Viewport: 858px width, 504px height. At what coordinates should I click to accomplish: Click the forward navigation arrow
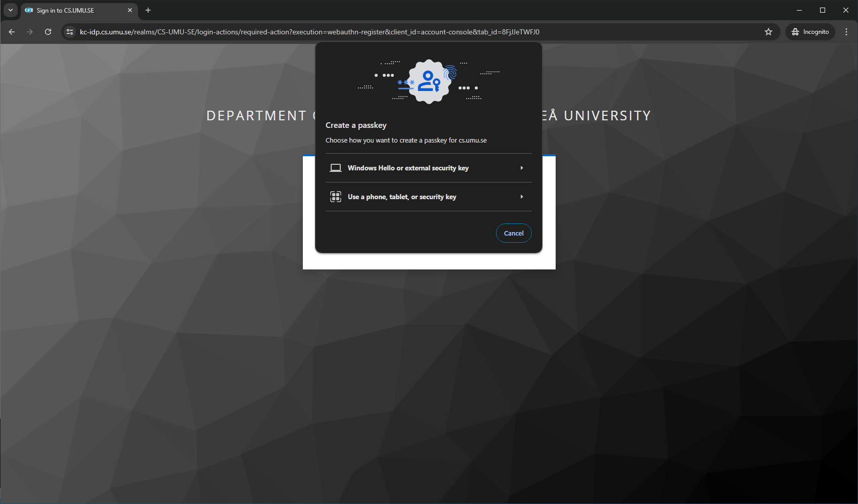[30, 32]
